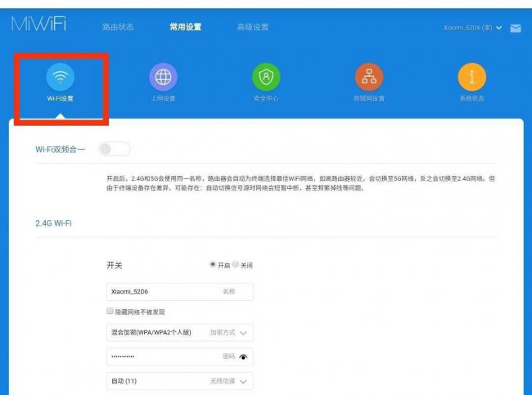This screenshot has height=395, width=532.
Task: Open the encryption method dropdown
Action: 179,333
